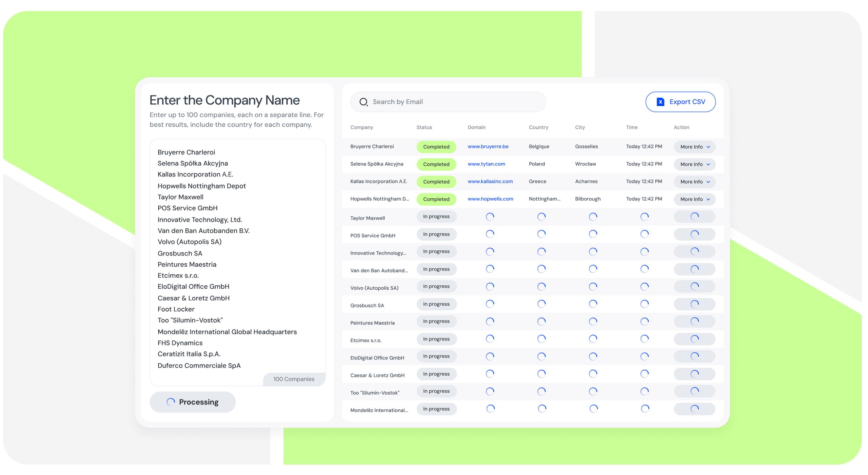Viewport: 868px width, 475px height.
Task: Open the www.bruyerre.be domain link
Action: click(x=488, y=146)
